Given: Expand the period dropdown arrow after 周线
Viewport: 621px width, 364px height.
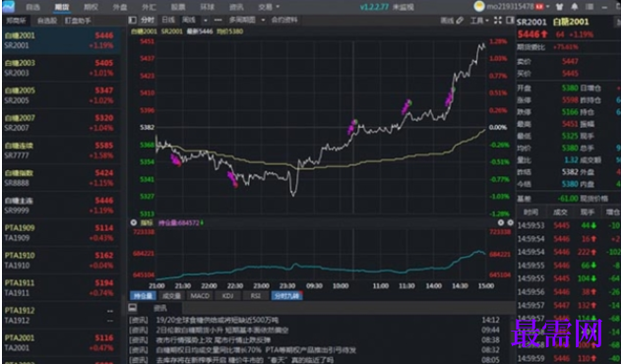Looking at the screenshot, I should [205, 20].
